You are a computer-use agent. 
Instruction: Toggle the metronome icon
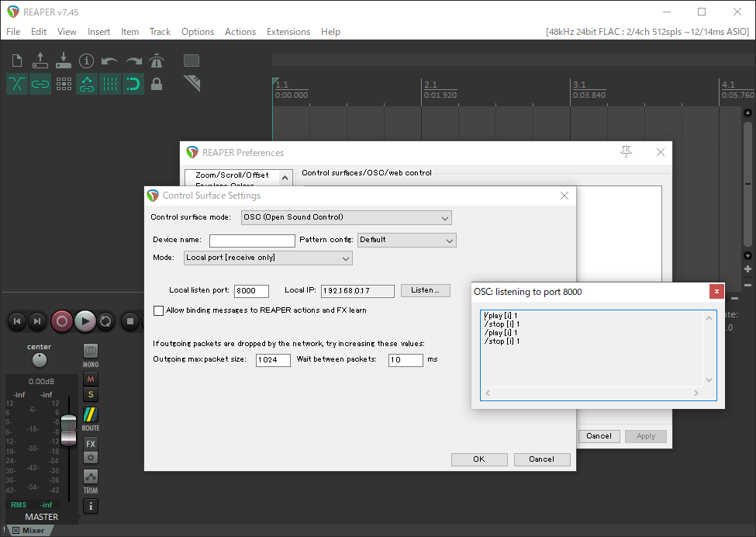[157, 61]
